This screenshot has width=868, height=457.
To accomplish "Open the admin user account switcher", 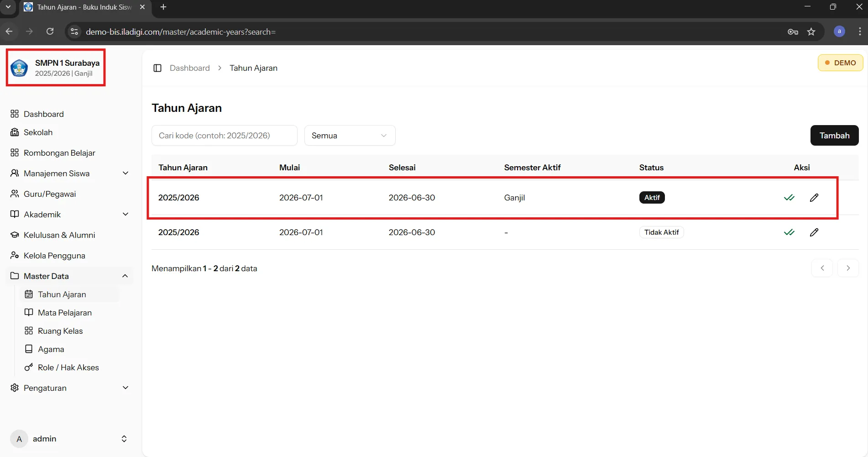I will click(69, 439).
